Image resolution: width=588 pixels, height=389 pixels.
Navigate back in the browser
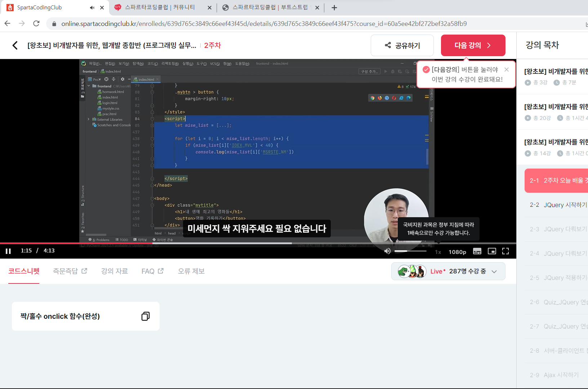tap(8, 23)
